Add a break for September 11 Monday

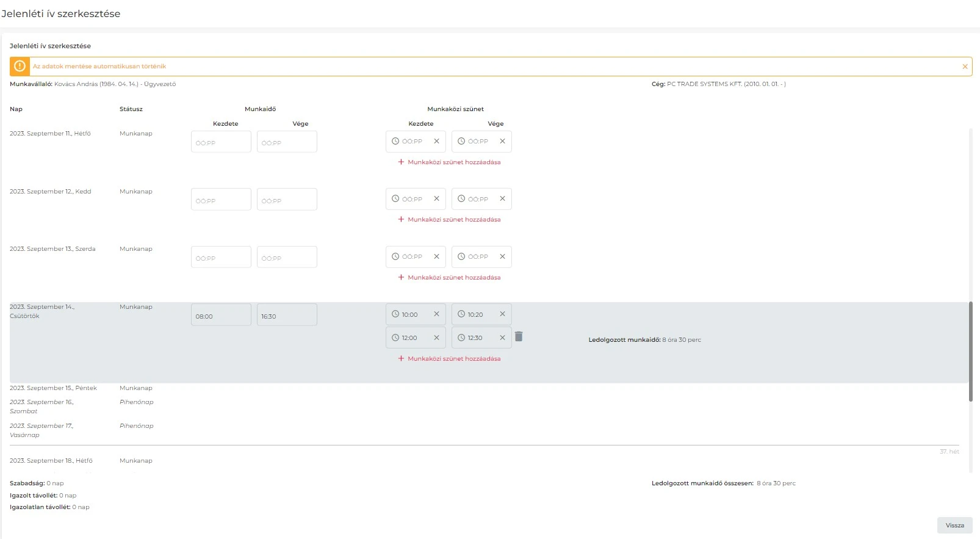(x=449, y=162)
